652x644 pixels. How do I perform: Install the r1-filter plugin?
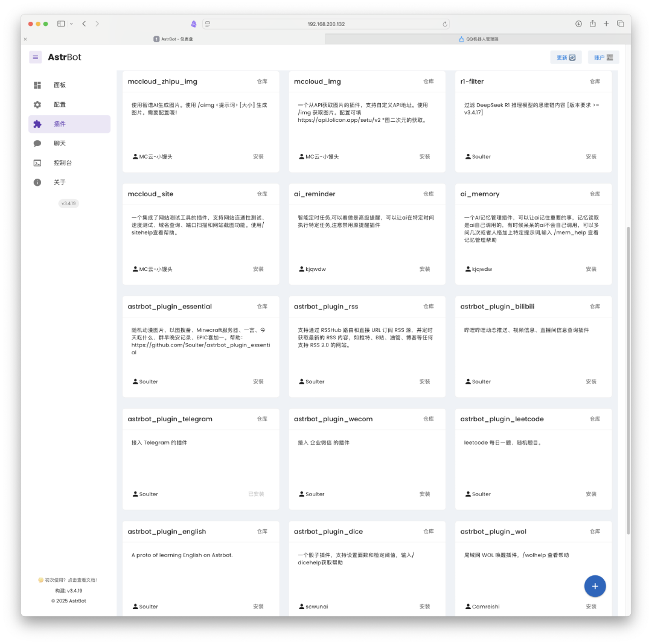591,157
